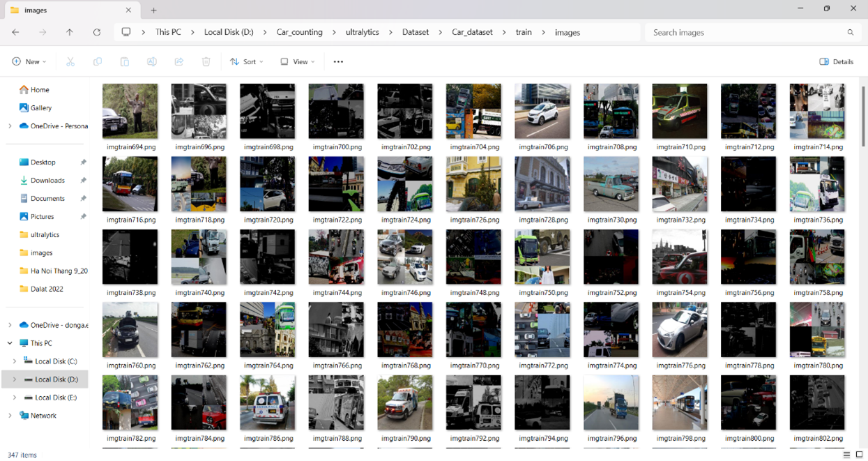Click the Share icon in the toolbar
868x461 pixels.
click(x=179, y=61)
